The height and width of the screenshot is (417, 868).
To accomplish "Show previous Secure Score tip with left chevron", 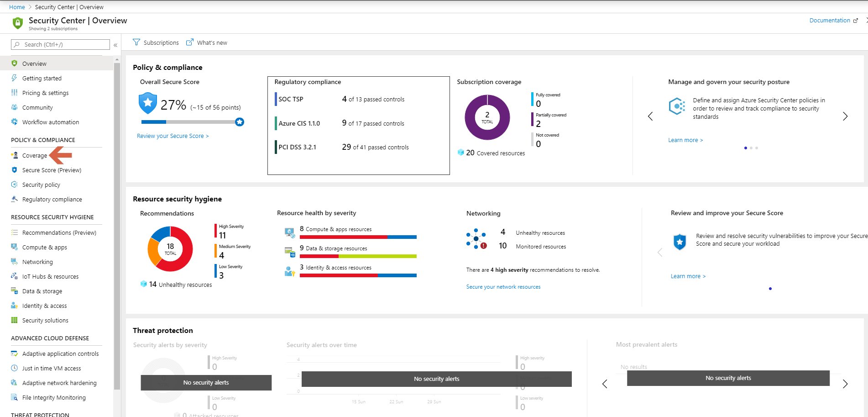I will 659,252.
